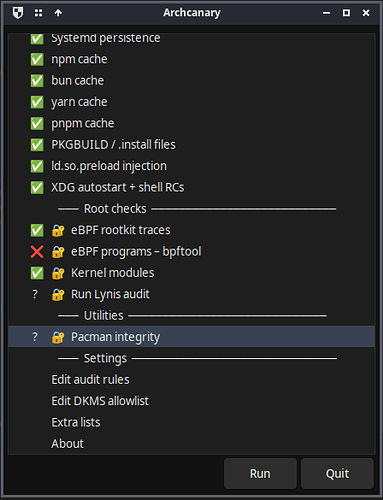Toggle the ld.so.preload injection checkbox

[x=37, y=166]
